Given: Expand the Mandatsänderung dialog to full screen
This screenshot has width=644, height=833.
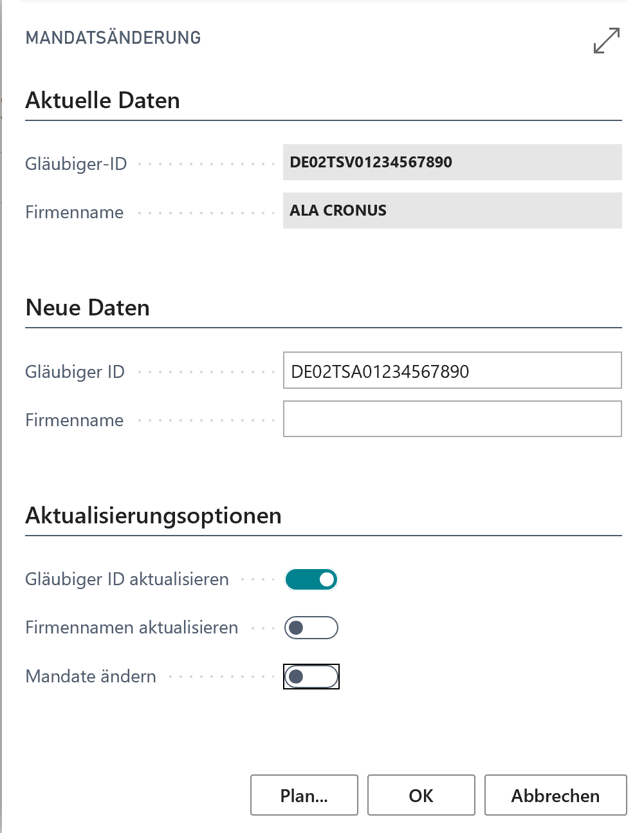Looking at the screenshot, I should [606, 40].
